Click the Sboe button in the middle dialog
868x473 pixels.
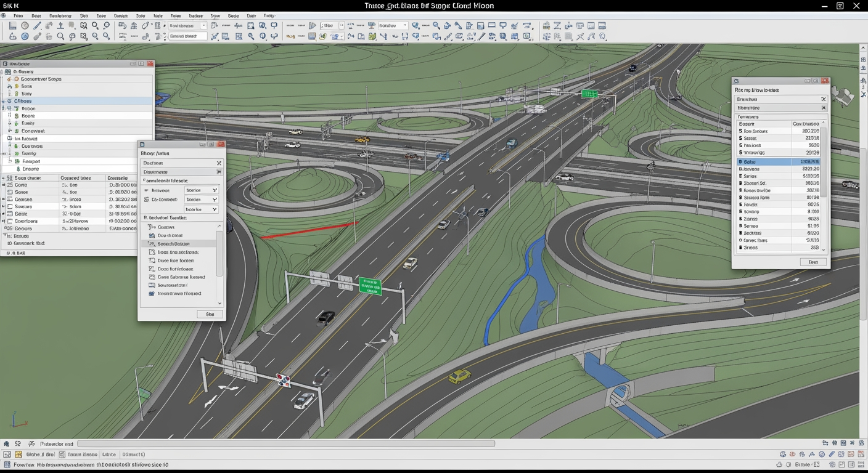click(210, 314)
